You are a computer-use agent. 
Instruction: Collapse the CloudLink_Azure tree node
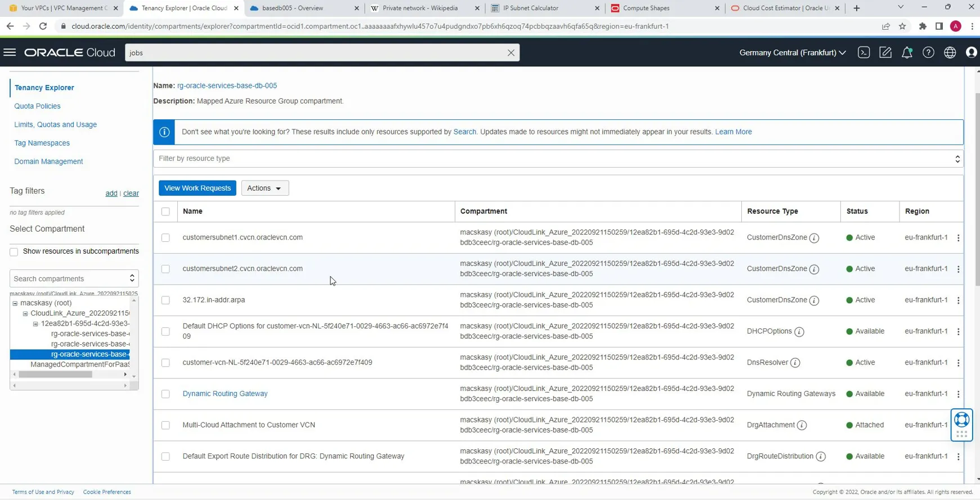(x=25, y=313)
